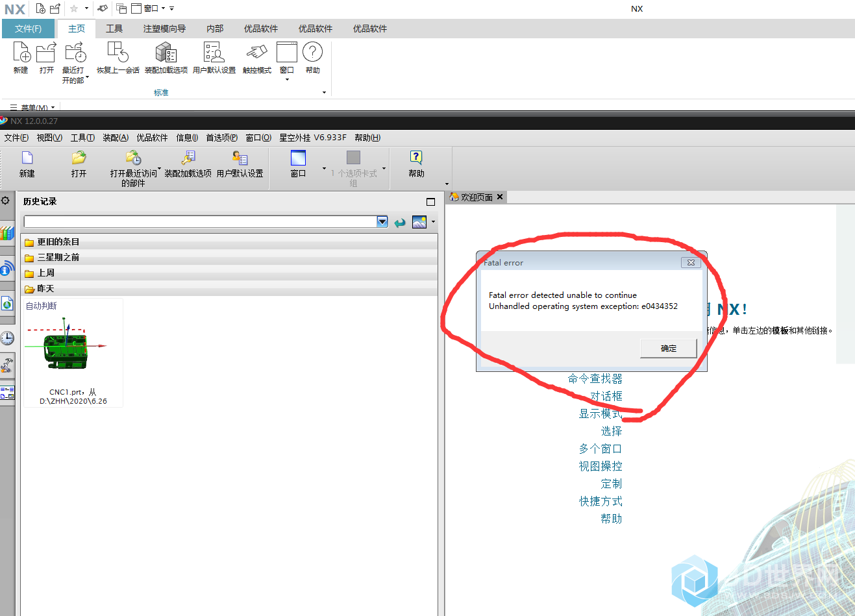The image size is (855, 616).
Task: Open toolbar options arrow below 帮助
Action: [447, 184]
